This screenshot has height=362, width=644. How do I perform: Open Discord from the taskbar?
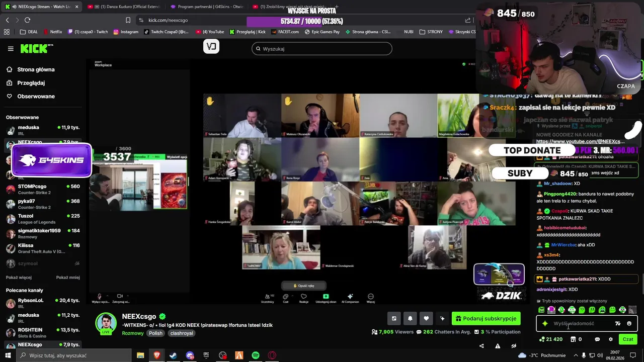(x=190, y=355)
